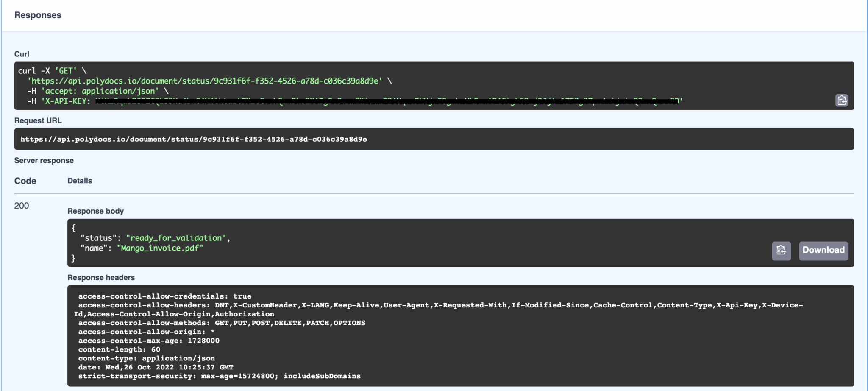This screenshot has height=391, width=868.
Task: Click the Server response label
Action: [44, 160]
